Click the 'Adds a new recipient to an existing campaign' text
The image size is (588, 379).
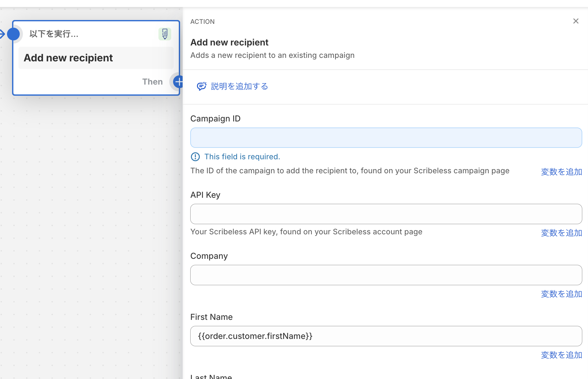[x=272, y=55]
